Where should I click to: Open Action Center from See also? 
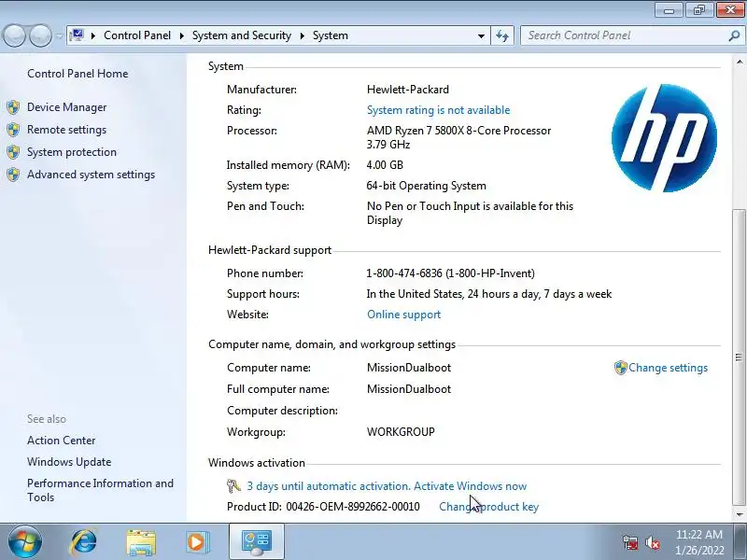[x=61, y=441]
